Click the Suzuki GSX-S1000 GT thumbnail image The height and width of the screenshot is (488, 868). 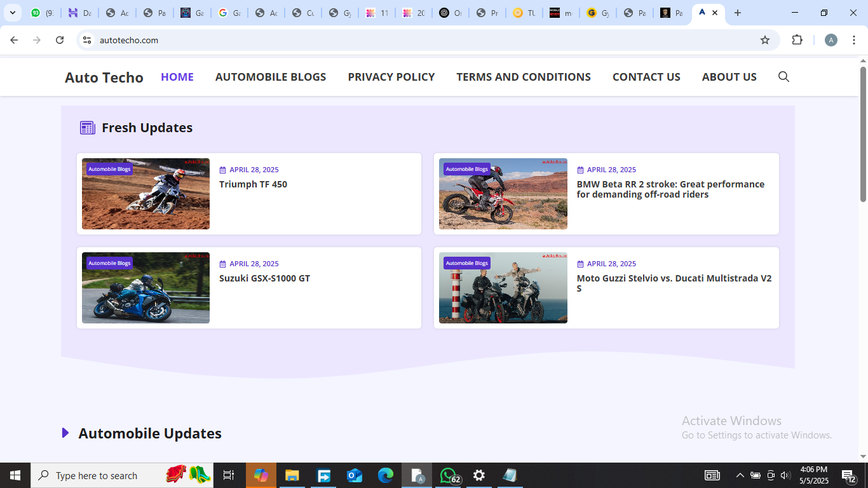click(x=146, y=288)
